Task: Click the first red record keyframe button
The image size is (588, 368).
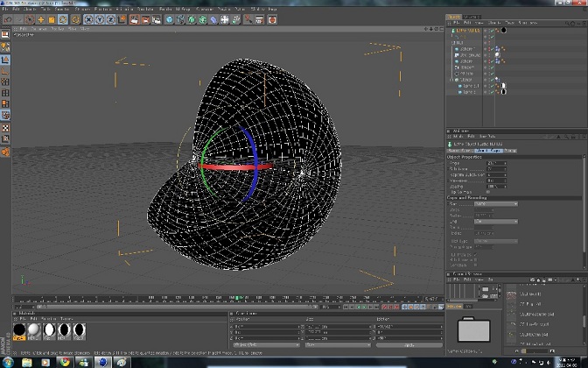Action: click(384, 308)
